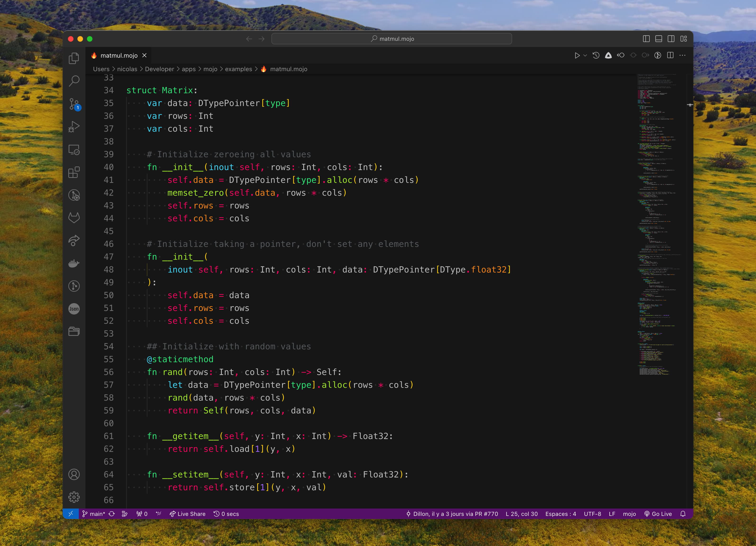Open the mojo language mode selector
Viewport: 756px width, 546px height.
point(629,514)
